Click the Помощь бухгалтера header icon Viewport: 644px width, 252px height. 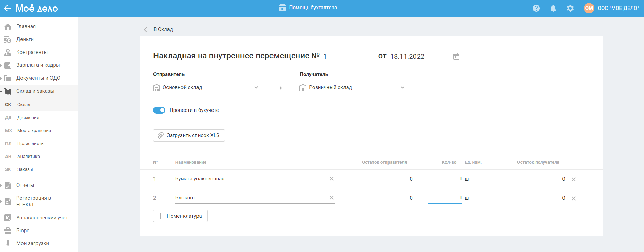coord(282,8)
